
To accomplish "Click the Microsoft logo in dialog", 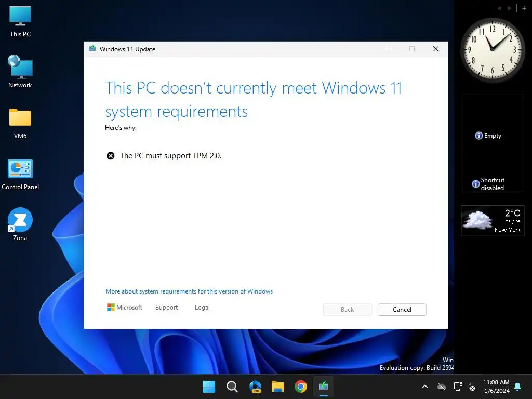I will click(125, 308).
